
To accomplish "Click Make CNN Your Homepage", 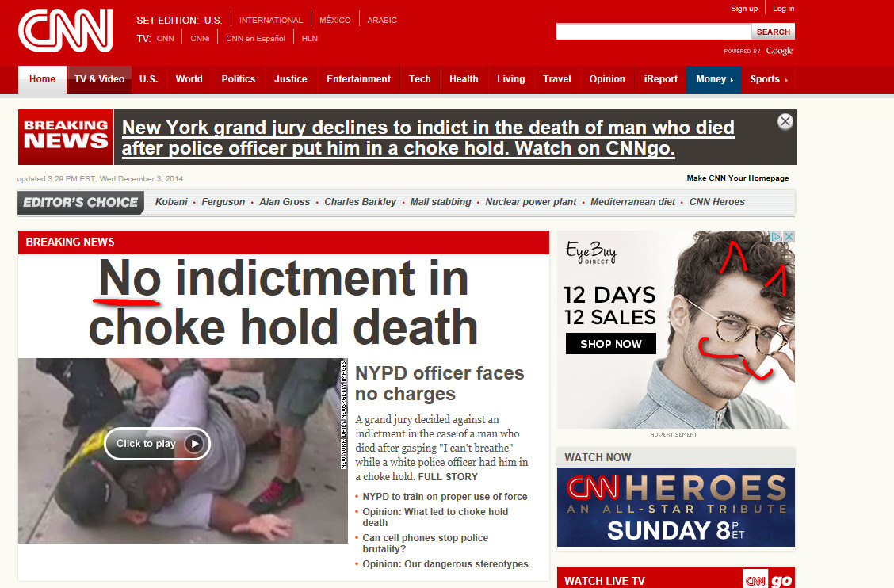I will pyautogui.click(x=738, y=178).
